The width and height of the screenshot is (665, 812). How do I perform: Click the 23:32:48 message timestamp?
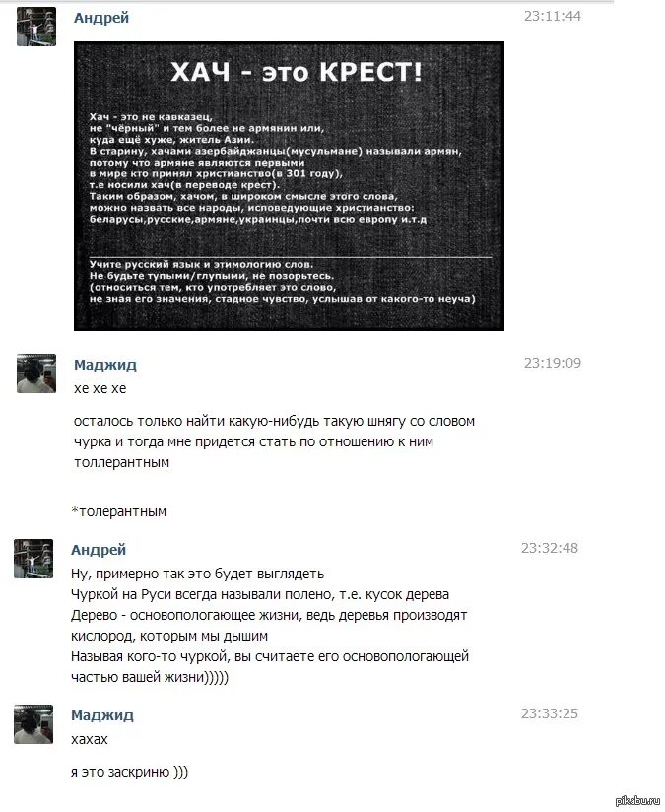pyautogui.click(x=549, y=548)
